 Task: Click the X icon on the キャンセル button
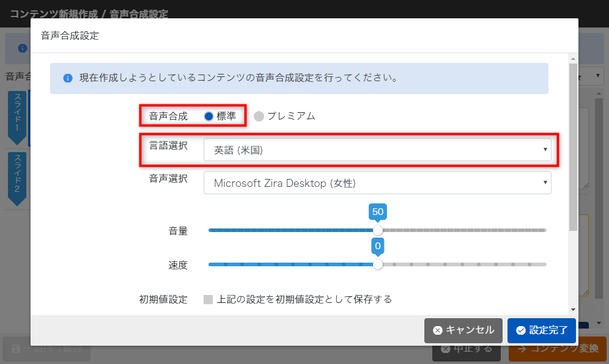[x=437, y=330]
